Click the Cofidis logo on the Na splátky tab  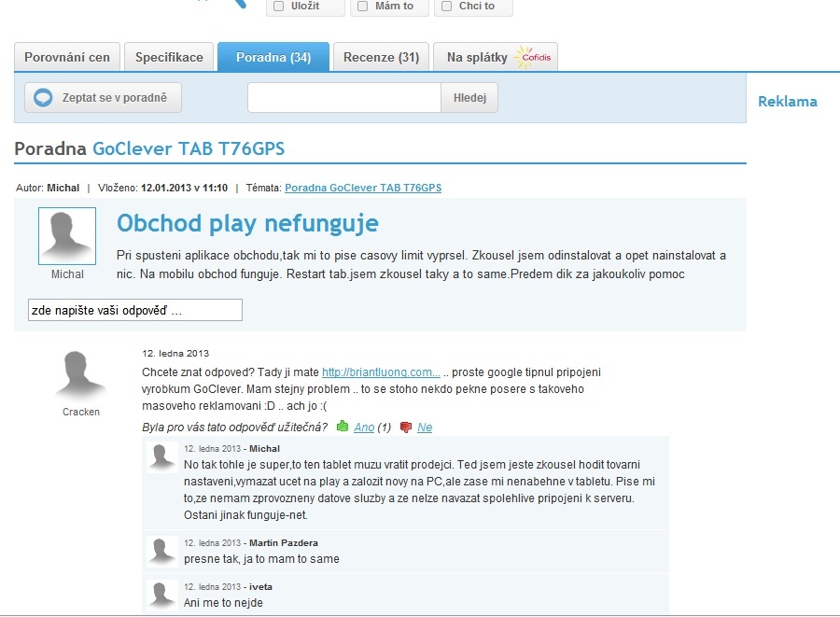[x=534, y=56]
